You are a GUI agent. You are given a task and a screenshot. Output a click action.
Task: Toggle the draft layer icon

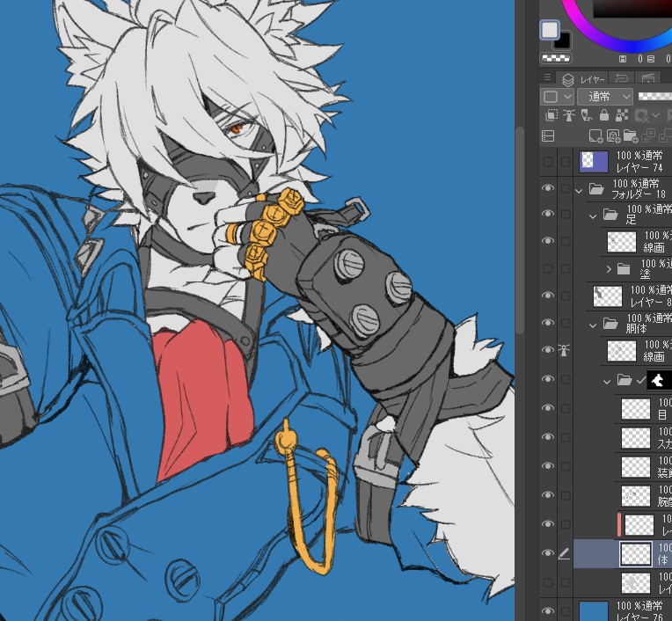click(x=587, y=116)
